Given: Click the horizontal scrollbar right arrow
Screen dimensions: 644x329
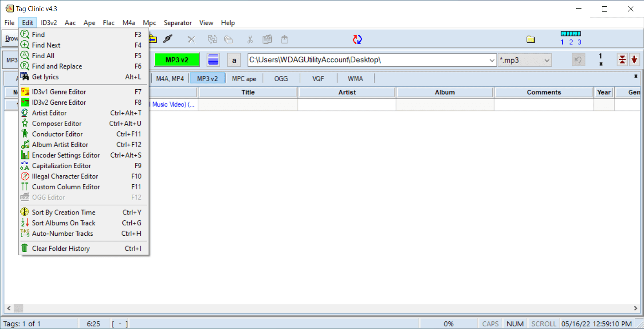Looking at the screenshot, I should [x=636, y=308].
